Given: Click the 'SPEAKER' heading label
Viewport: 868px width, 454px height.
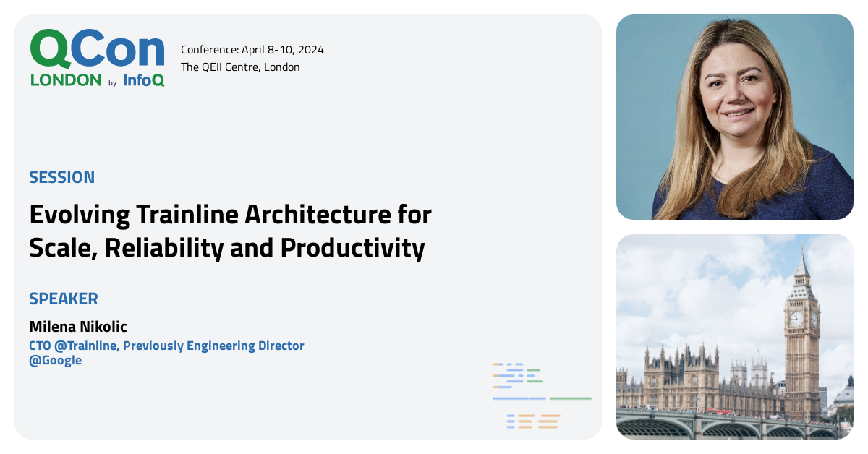Looking at the screenshot, I should [64, 299].
